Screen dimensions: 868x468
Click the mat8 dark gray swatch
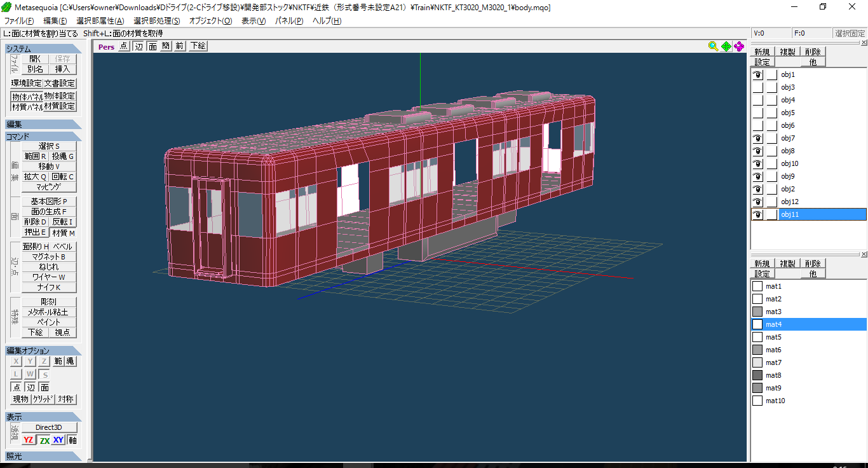pyautogui.click(x=757, y=375)
